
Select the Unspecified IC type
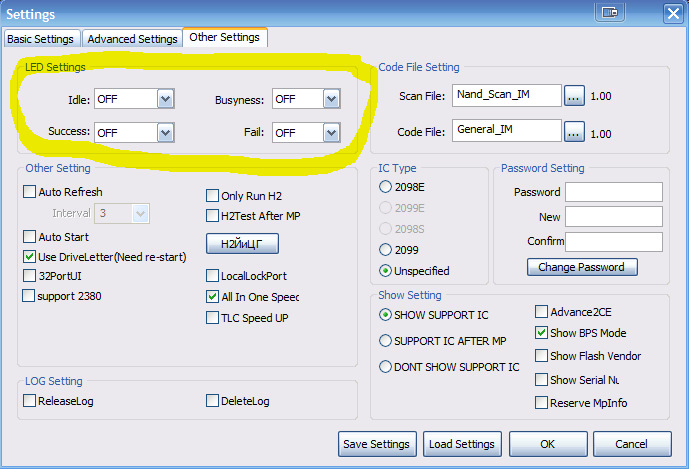point(385,271)
